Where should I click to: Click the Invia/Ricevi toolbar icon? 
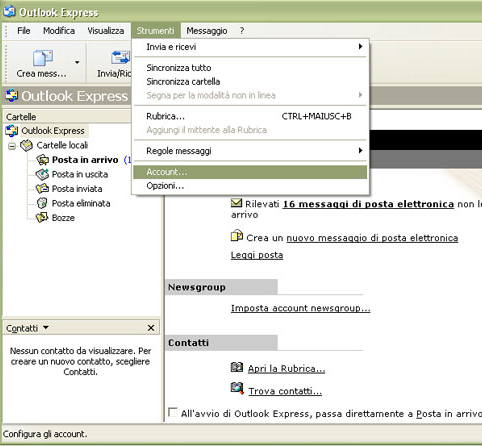[x=120, y=58]
